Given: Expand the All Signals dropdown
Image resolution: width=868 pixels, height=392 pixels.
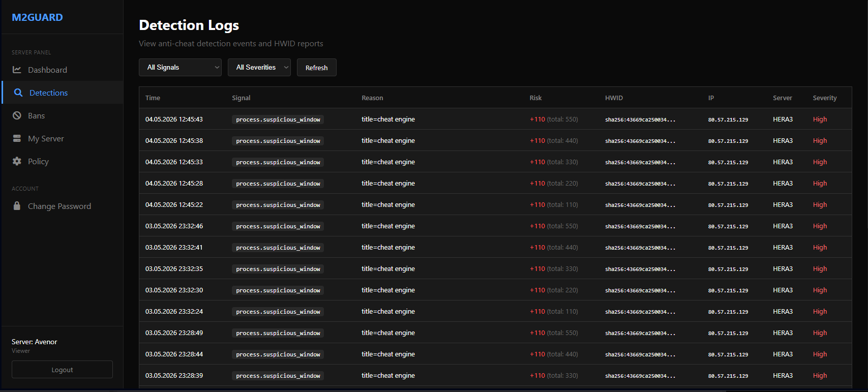Looking at the screenshot, I should tap(180, 67).
